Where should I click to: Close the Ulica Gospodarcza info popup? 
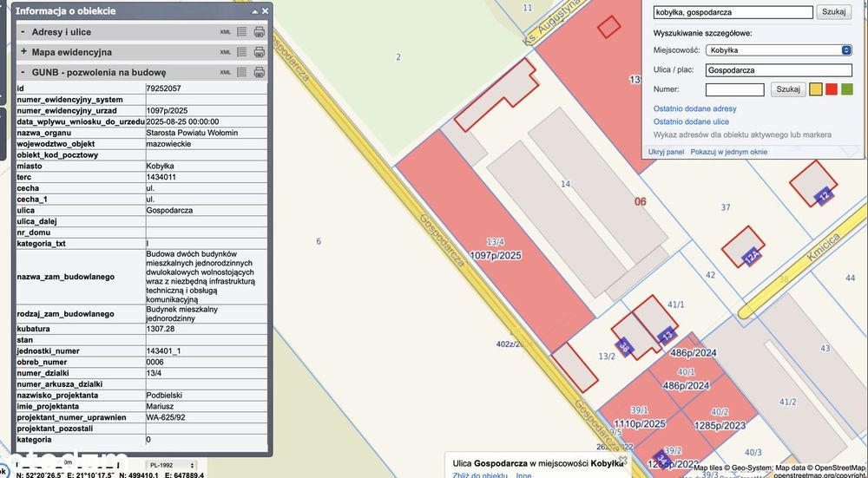pyautogui.click(x=622, y=460)
